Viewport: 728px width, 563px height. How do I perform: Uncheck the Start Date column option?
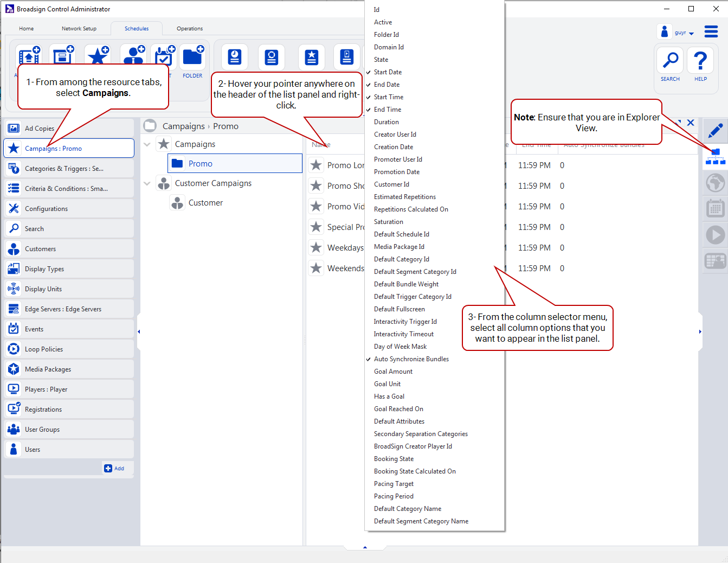coord(388,72)
